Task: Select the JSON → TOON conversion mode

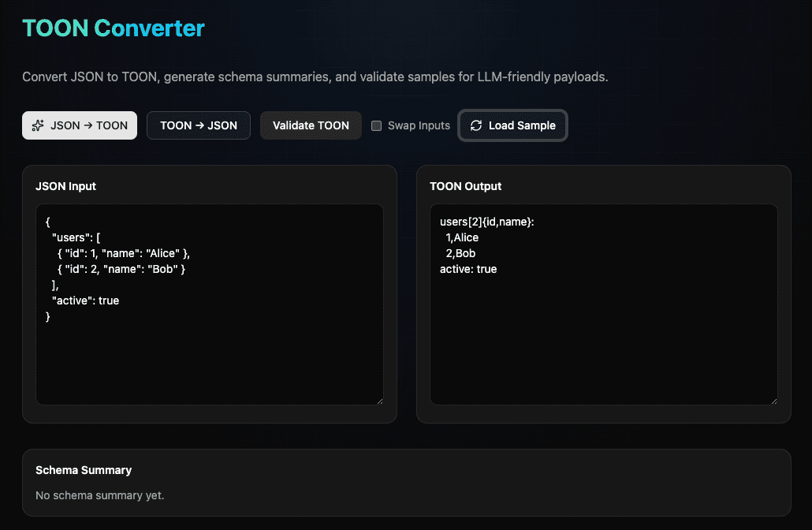Action: (79, 125)
